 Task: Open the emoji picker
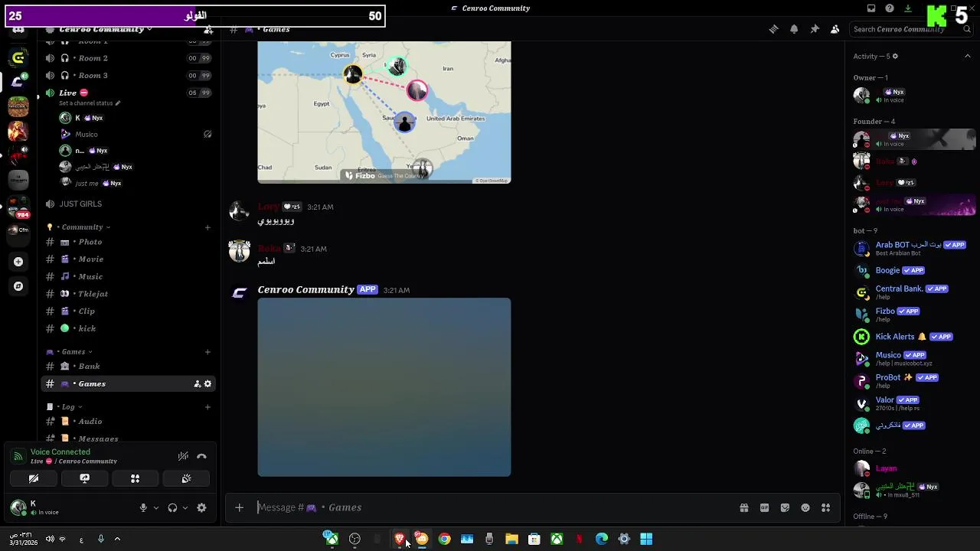(805, 507)
